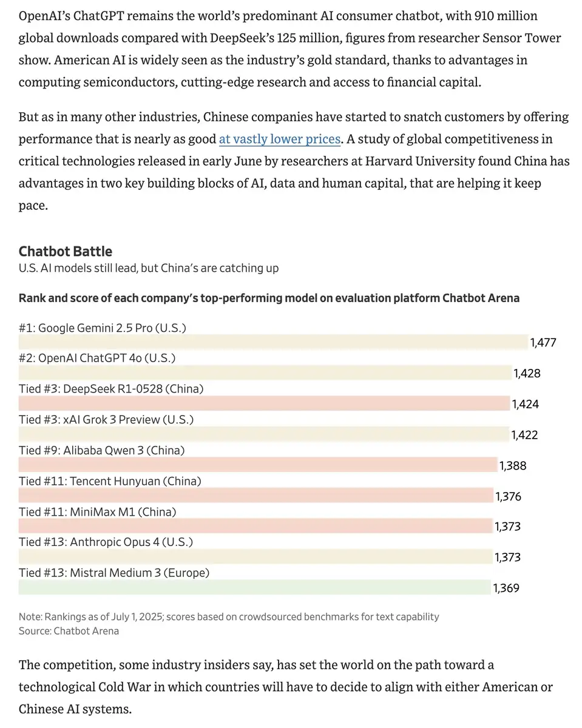The height and width of the screenshot is (728, 582).
Task: Click the 'Chatbot Battle' chart title
Action: 66,251
